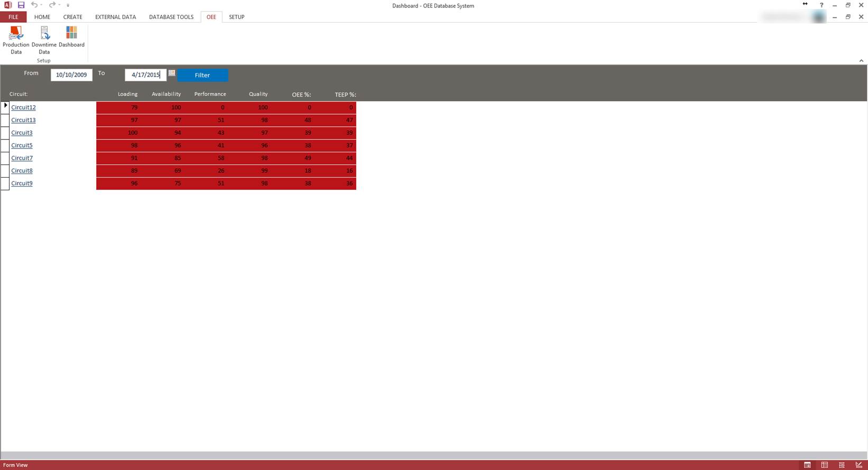Image resolution: width=868 pixels, height=470 pixels.
Task: Switch to Design View status icon
Action: (858, 465)
